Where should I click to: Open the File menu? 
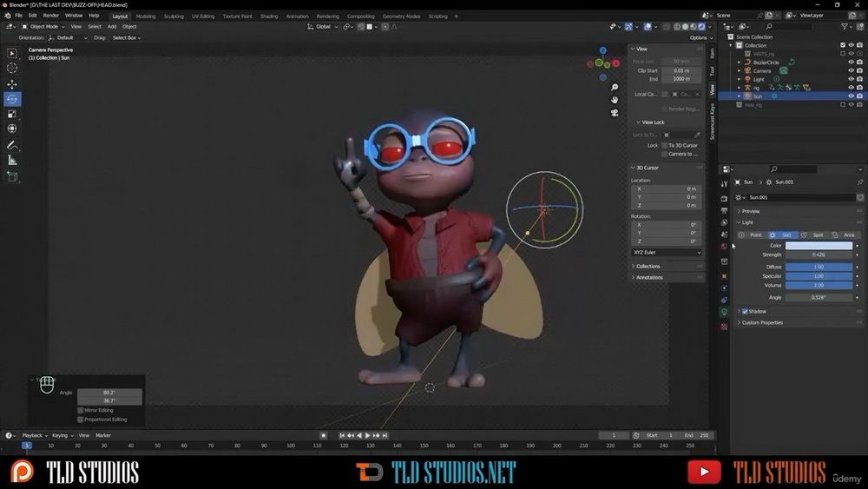18,16
